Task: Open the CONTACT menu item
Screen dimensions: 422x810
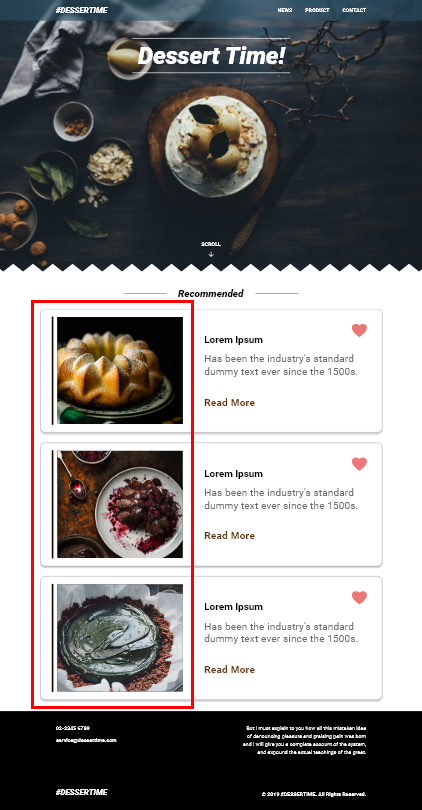Action: pos(354,10)
